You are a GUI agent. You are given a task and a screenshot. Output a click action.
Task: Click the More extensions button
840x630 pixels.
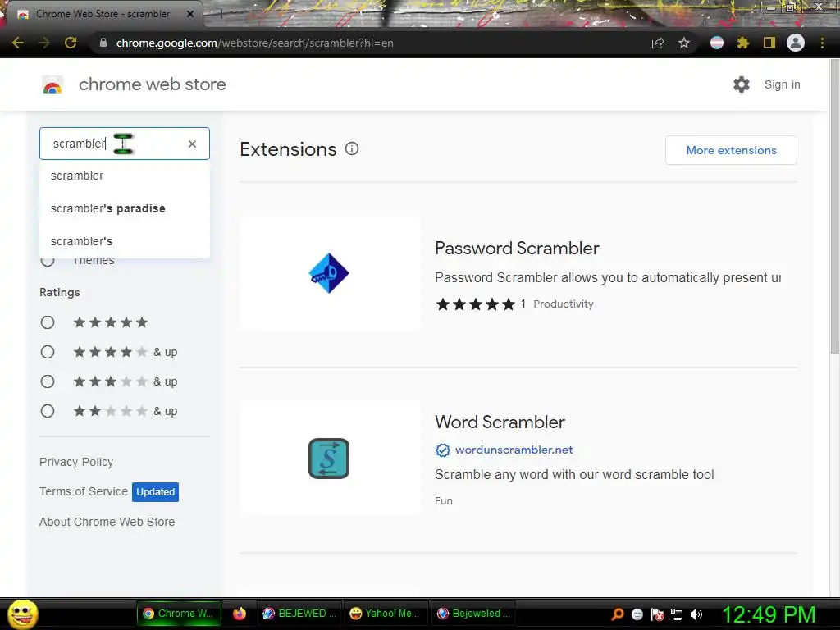click(731, 150)
